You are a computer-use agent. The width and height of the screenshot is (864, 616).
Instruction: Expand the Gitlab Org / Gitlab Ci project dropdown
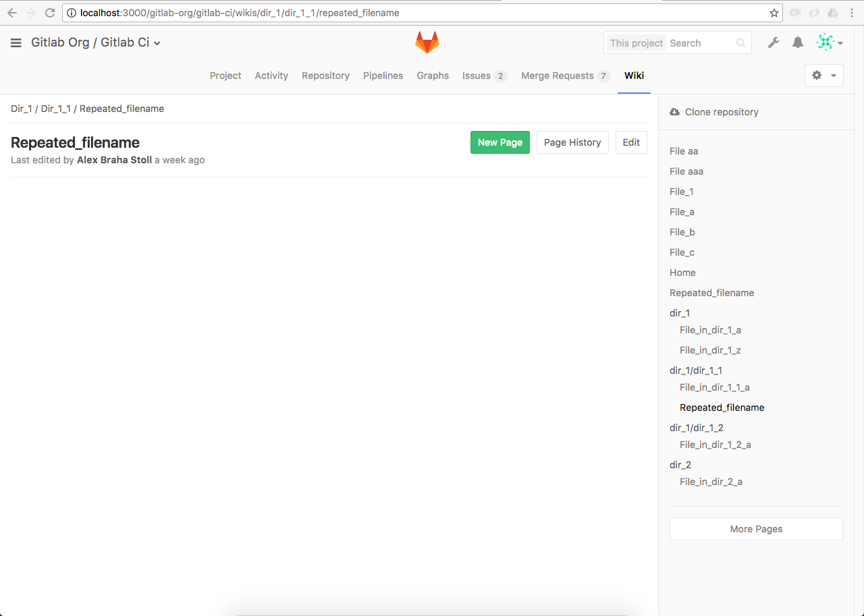click(96, 43)
